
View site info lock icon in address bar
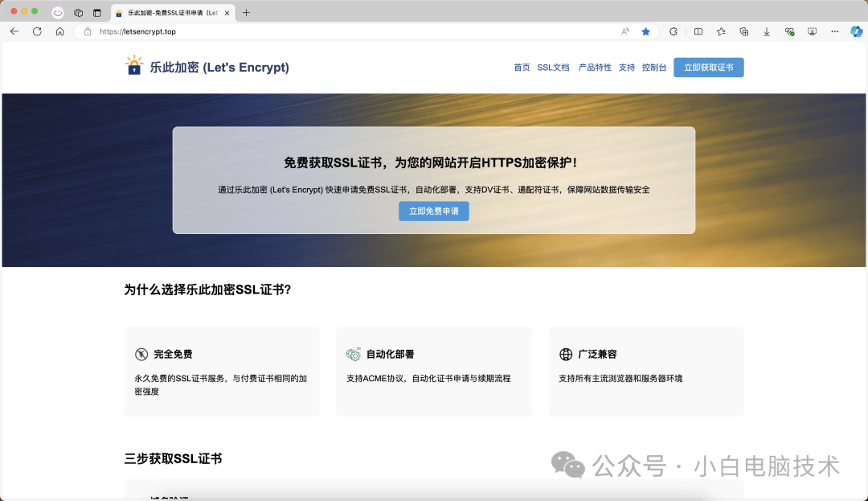88,31
